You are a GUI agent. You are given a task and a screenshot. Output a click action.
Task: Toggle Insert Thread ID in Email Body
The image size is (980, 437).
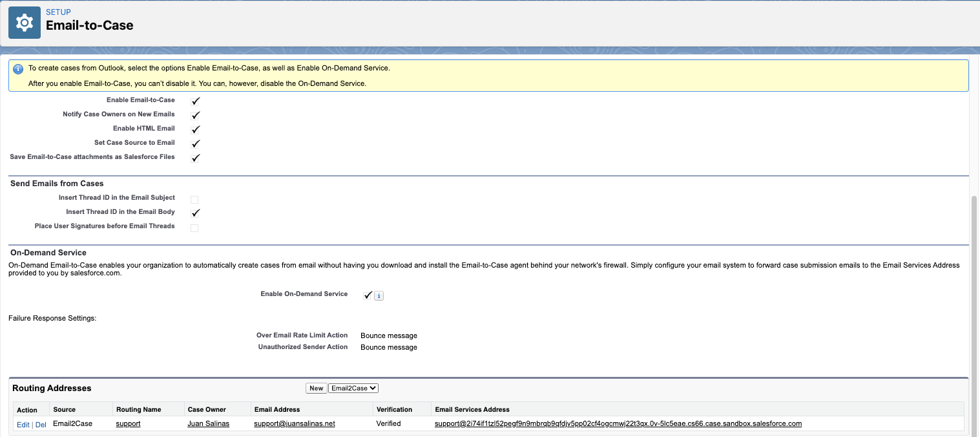click(196, 213)
